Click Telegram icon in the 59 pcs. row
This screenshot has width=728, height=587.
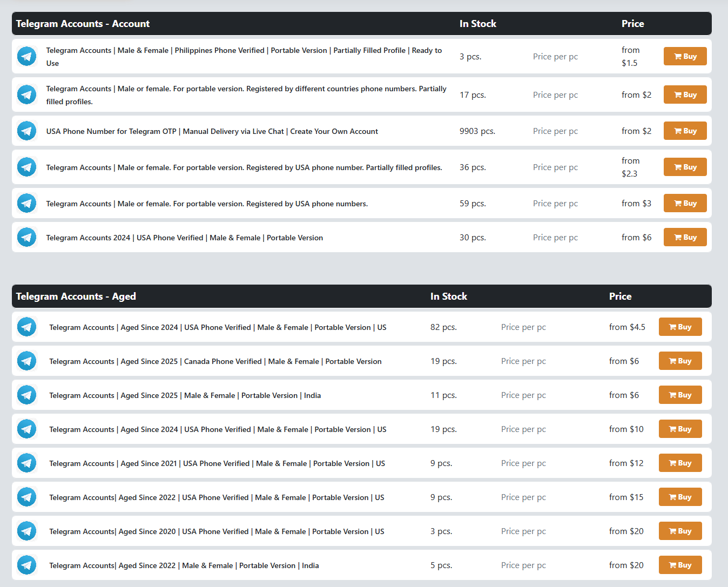(x=26, y=203)
